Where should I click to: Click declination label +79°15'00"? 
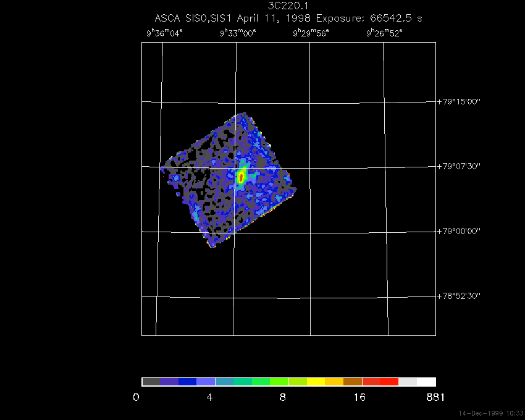point(459,101)
